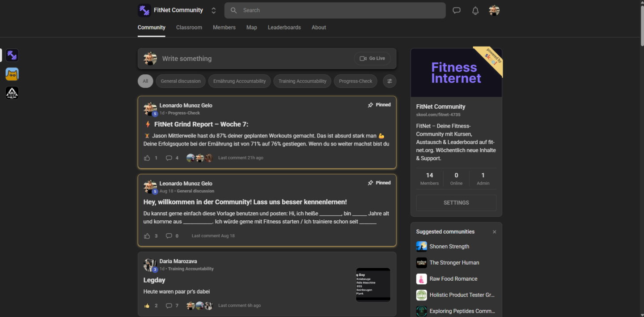
Task: Open the chat messages icon
Action: coord(456,10)
